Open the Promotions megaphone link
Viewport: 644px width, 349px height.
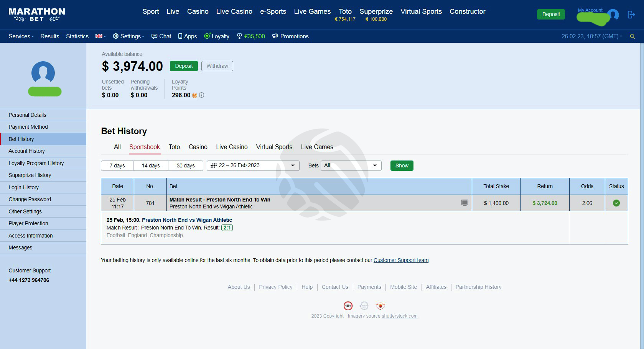tap(290, 36)
